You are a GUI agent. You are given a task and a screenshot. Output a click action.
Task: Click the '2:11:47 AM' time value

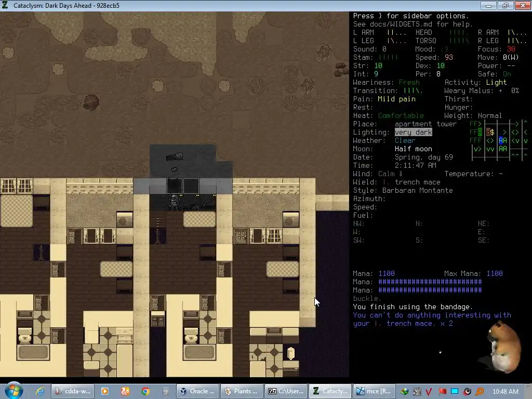click(x=415, y=166)
